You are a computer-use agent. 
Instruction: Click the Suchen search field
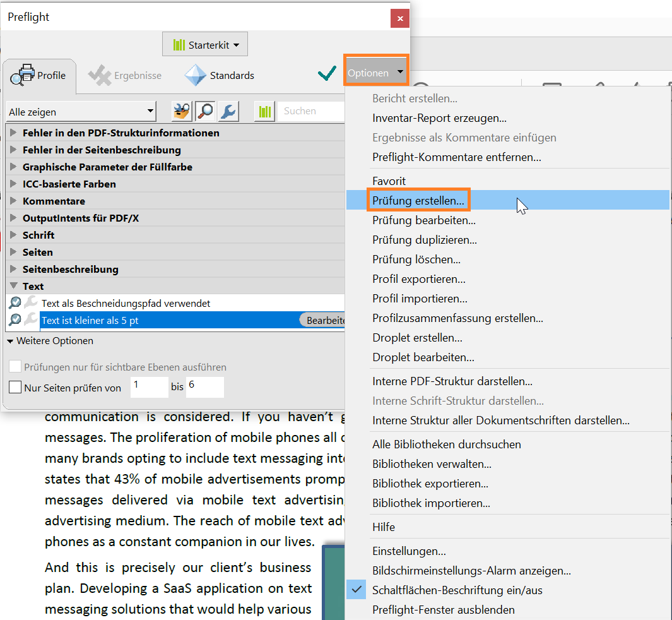click(312, 111)
